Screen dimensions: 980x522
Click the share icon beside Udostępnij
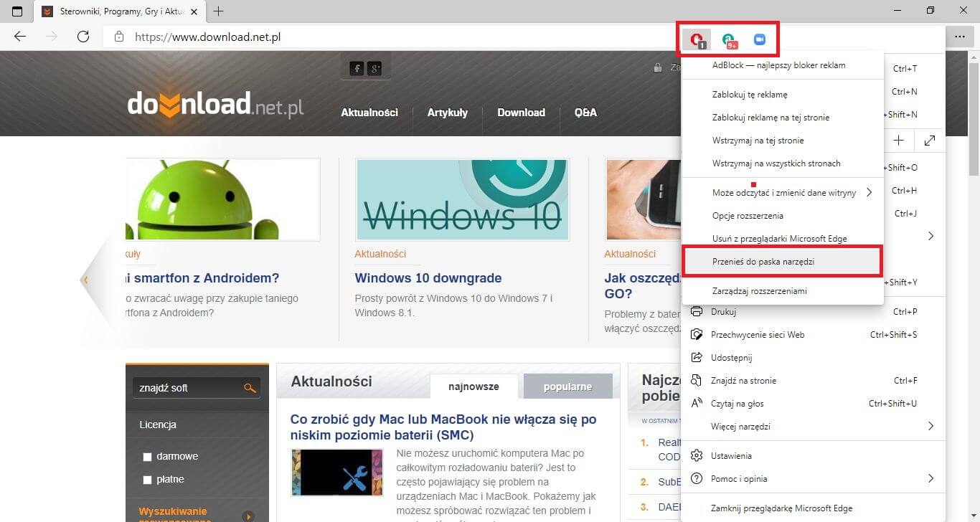coord(696,358)
